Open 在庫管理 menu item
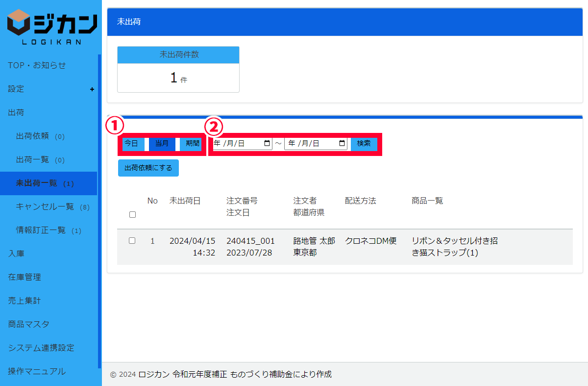The width and height of the screenshot is (588, 386). coord(24,277)
